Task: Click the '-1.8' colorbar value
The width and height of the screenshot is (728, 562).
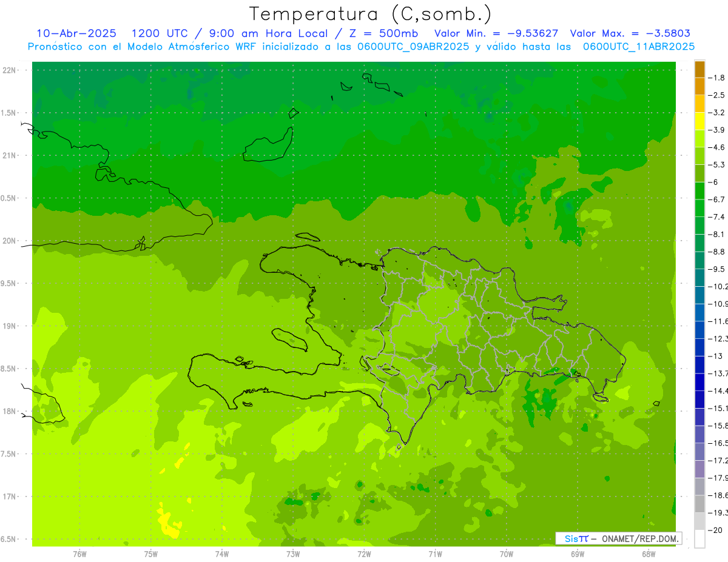Action: [717, 78]
